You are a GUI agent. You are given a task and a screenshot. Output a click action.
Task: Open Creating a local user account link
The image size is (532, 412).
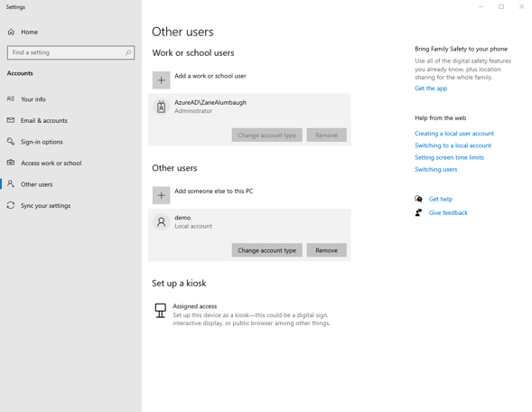[x=454, y=134]
